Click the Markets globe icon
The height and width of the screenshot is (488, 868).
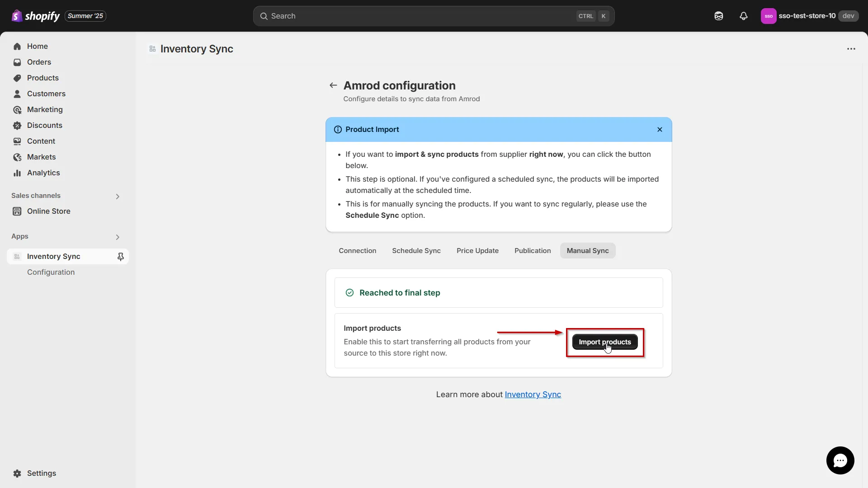click(x=17, y=157)
